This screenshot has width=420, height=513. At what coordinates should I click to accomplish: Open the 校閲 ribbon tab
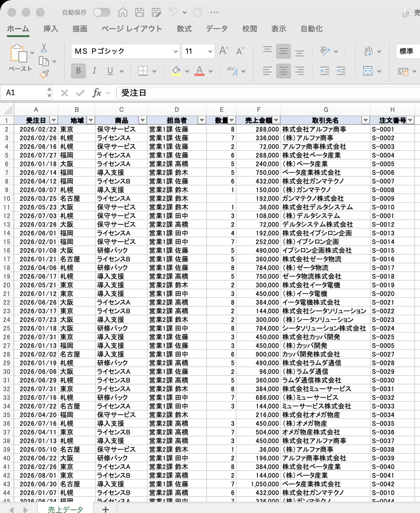coord(249,29)
